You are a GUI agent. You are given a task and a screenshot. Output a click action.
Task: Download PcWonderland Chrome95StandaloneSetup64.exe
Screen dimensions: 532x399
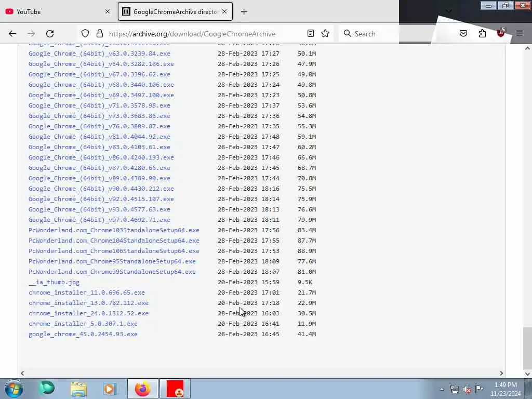click(x=112, y=262)
